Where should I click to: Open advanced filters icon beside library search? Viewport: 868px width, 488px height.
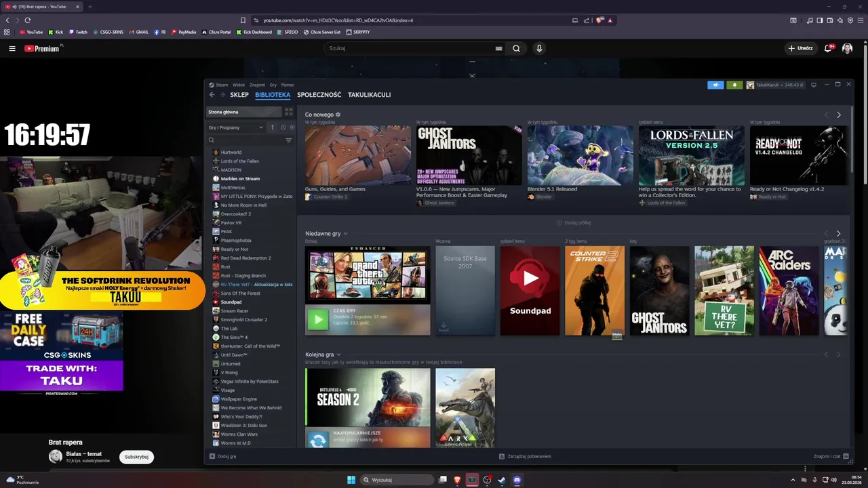288,140
